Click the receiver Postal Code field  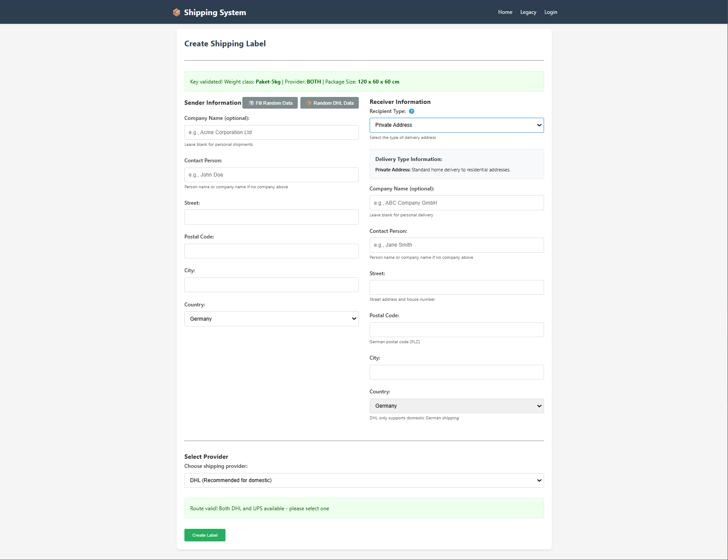pos(456,329)
